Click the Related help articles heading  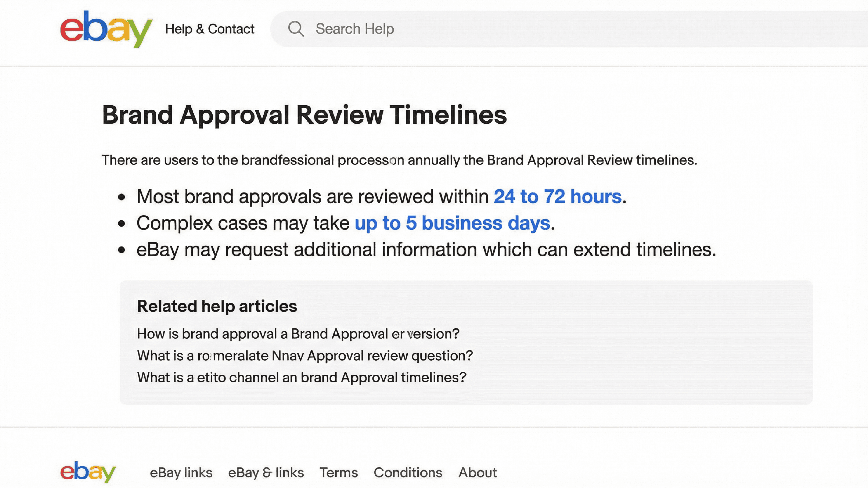217,306
